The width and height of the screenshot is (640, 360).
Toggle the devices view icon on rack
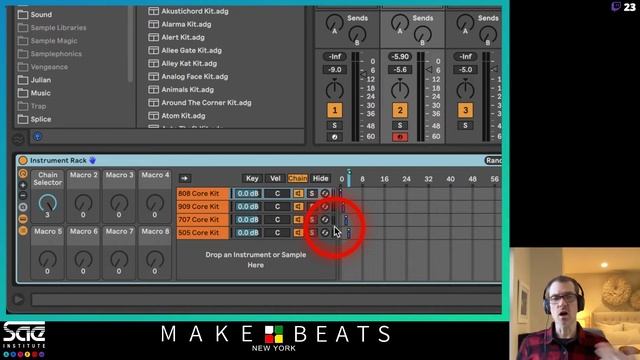(23, 231)
